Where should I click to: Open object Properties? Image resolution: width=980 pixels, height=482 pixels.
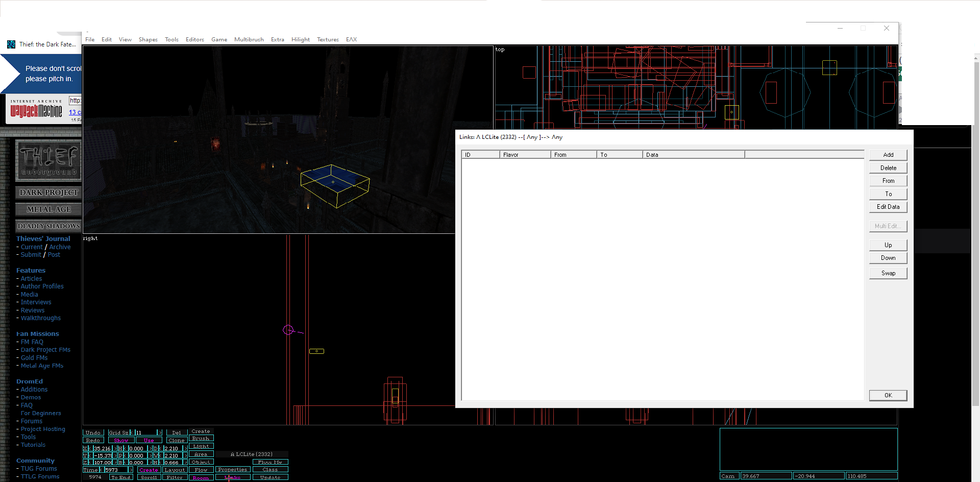[x=232, y=470]
